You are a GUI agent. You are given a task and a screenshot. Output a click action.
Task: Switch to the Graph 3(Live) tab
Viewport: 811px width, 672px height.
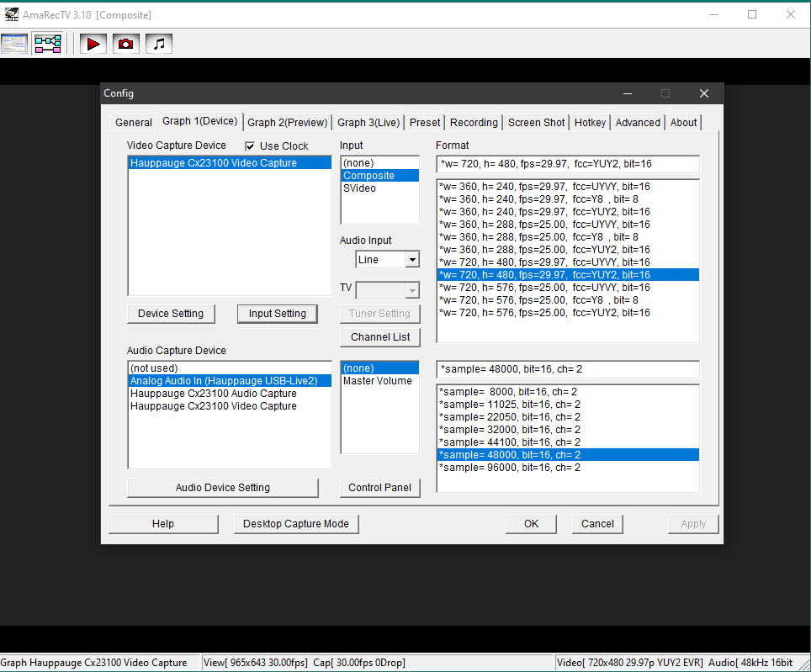(x=368, y=123)
